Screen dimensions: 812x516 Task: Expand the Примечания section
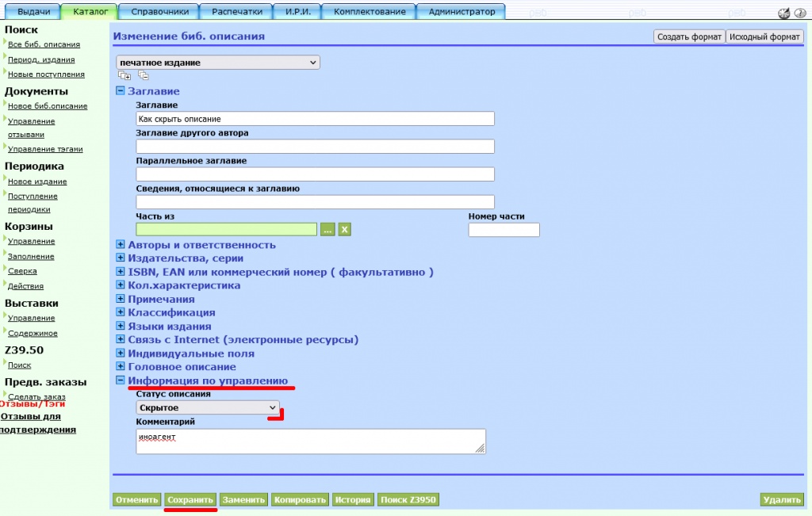[x=121, y=300]
